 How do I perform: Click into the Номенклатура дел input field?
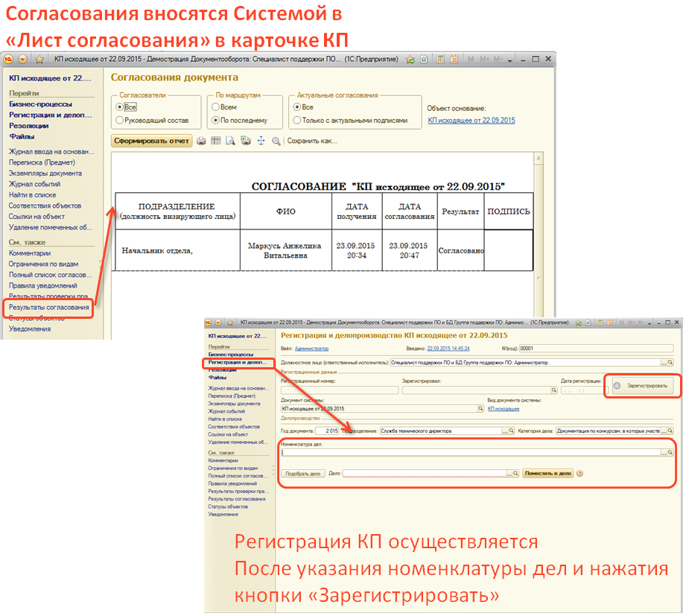[x=469, y=452]
